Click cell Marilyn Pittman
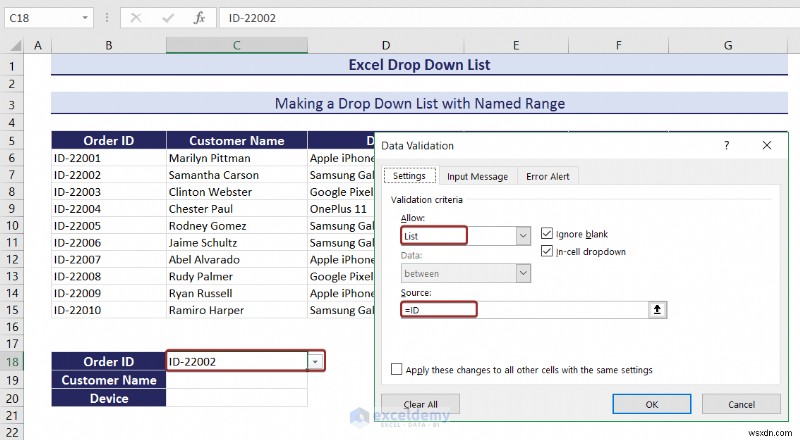Image resolution: width=800 pixels, height=440 pixels. (x=237, y=158)
